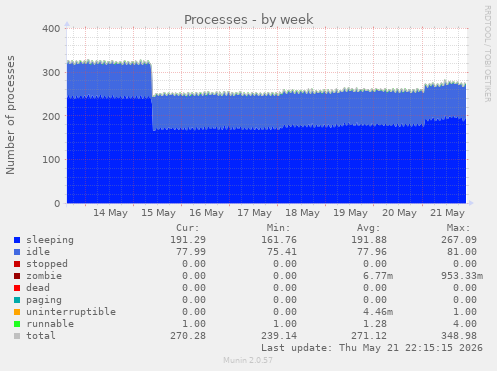Click the idle legend color swatch

coord(17,252)
